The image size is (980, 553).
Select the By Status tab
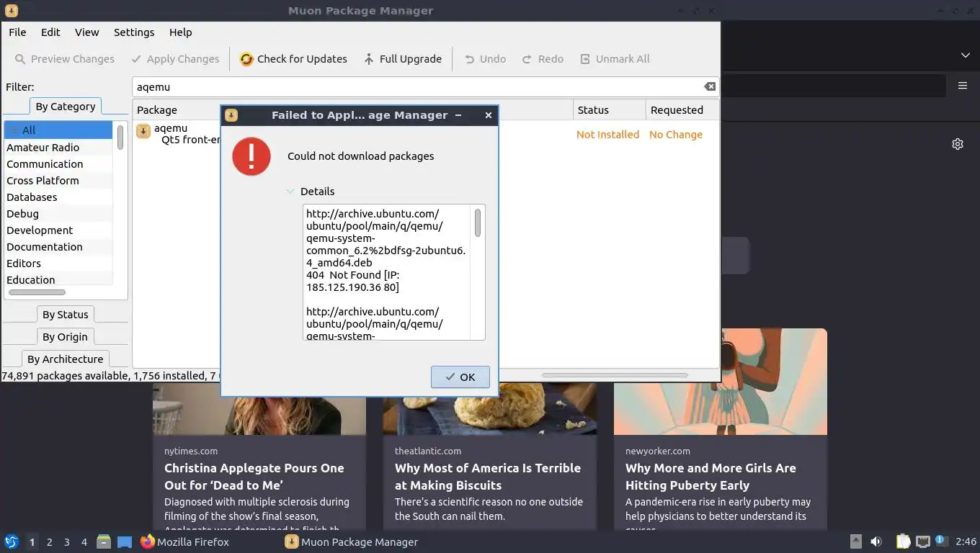pyautogui.click(x=65, y=315)
